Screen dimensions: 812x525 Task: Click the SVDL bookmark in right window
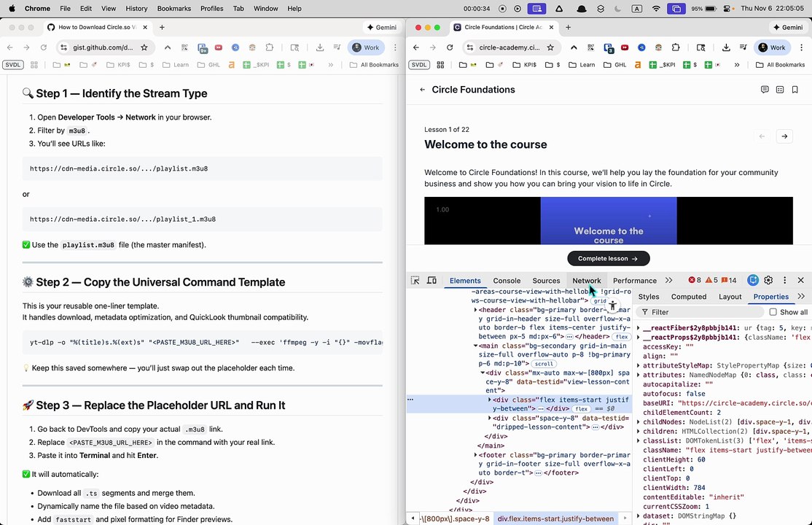click(418, 65)
